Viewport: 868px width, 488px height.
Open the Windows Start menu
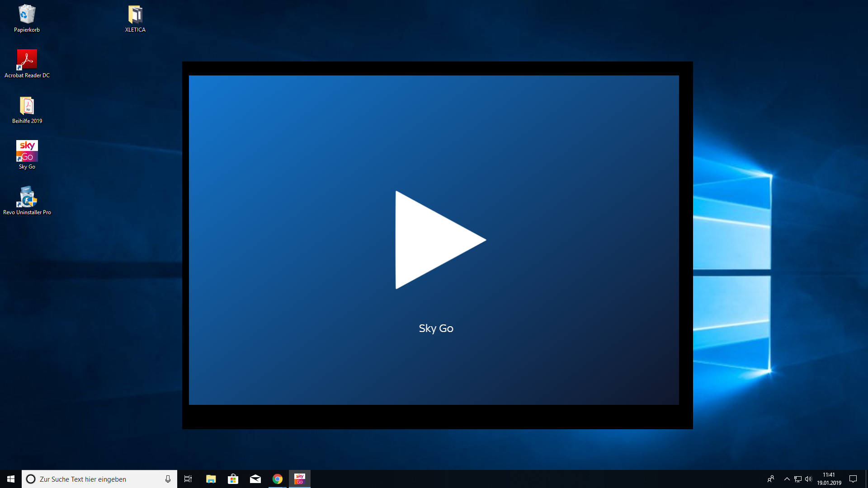pos(11,479)
